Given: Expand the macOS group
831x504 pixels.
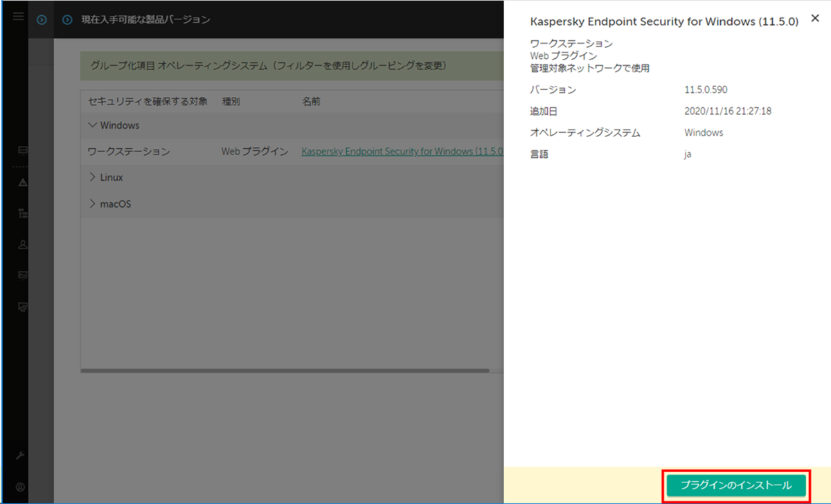Looking at the screenshot, I should [x=93, y=203].
